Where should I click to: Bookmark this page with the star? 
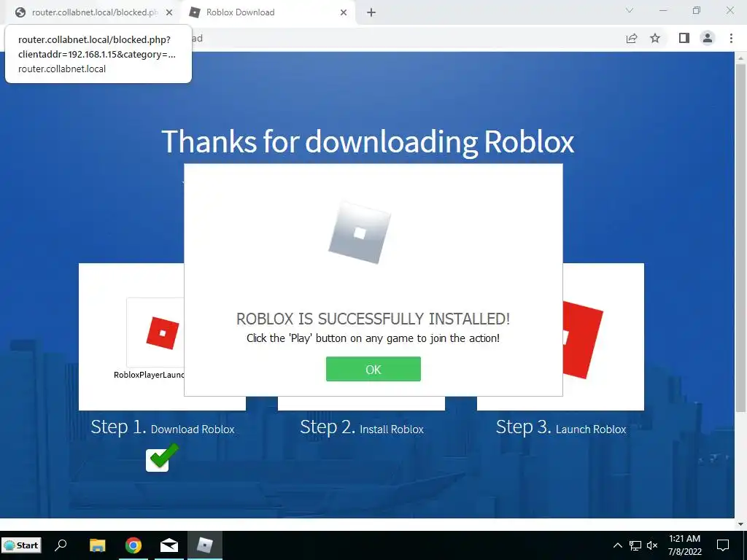click(x=656, y=38)
